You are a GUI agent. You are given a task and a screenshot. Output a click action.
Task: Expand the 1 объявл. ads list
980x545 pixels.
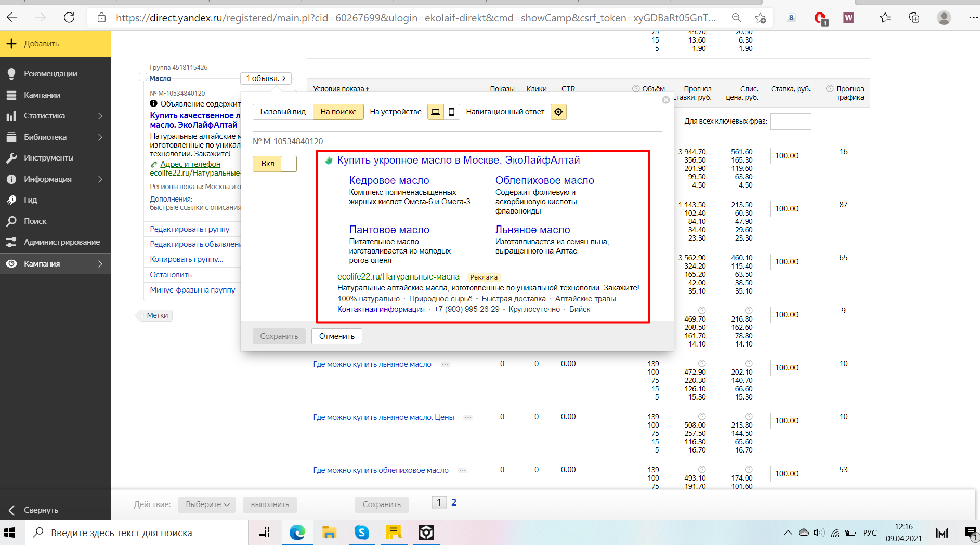click(x=266, y=78)
